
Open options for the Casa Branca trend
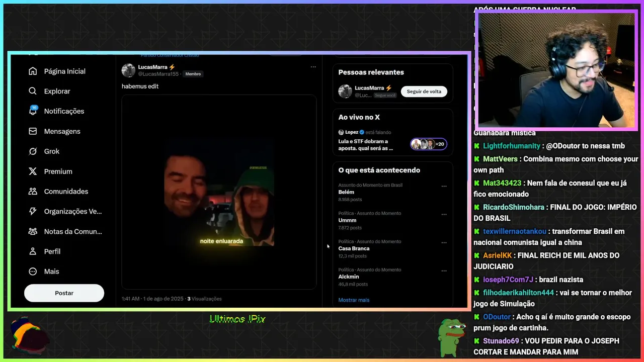coord(444,242)
